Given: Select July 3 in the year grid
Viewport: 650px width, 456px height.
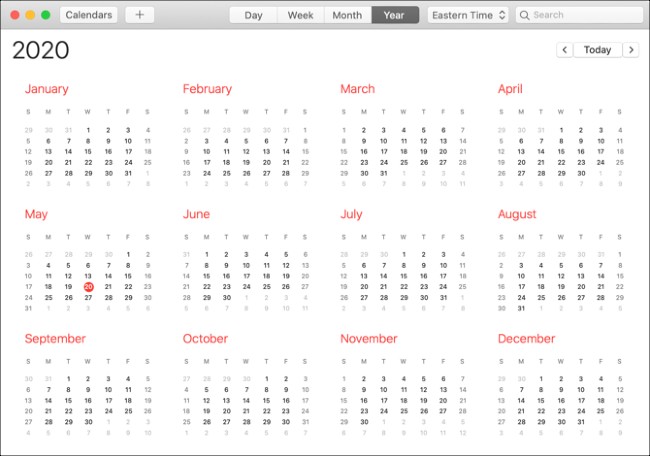Looking at the screenshot, I should pos(443,255).
